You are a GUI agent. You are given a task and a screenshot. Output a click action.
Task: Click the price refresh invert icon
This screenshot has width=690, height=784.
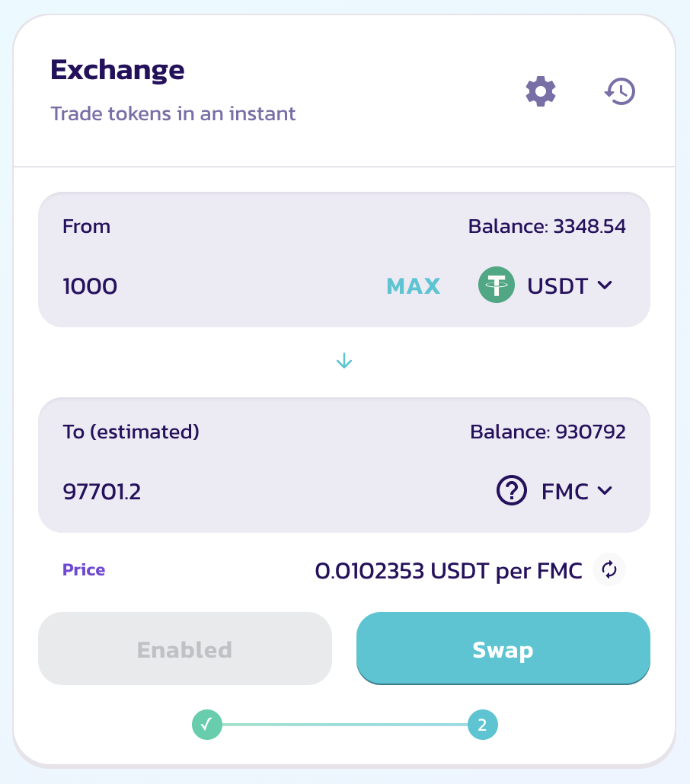tap(609, 569)
